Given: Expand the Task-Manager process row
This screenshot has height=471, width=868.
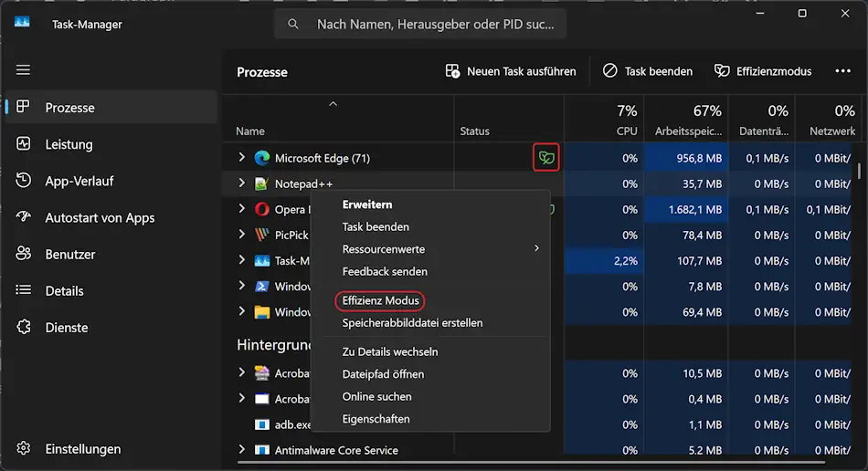Looking at the screenshot, I should (x=241, y=260).
